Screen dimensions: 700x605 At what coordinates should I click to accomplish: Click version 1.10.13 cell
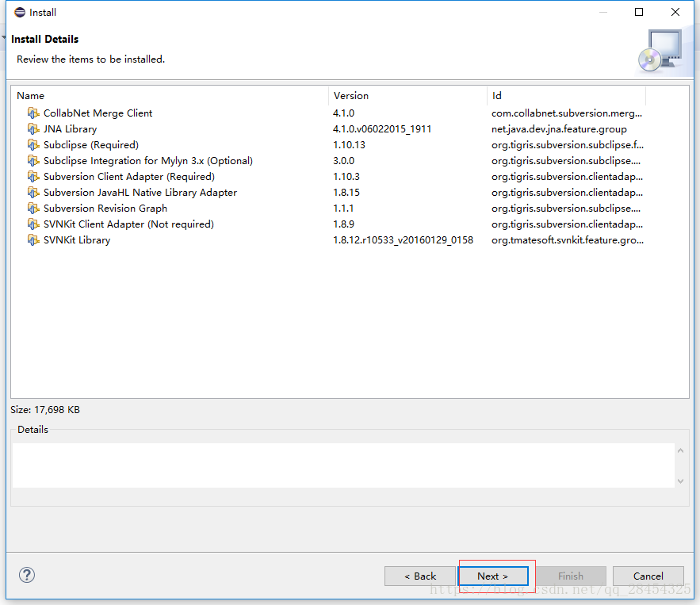tap(349, 144)
